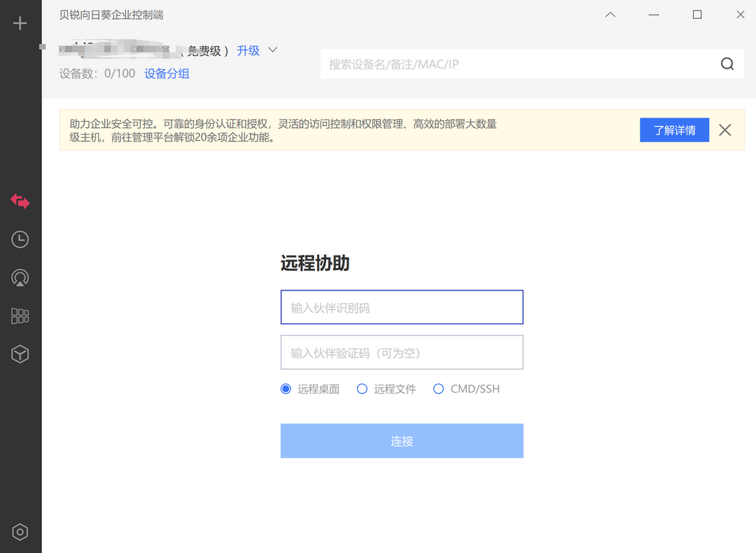Expand the account dropdown next to 升级
The width and height of the screenshot is (756, 553).
(272, 50)
